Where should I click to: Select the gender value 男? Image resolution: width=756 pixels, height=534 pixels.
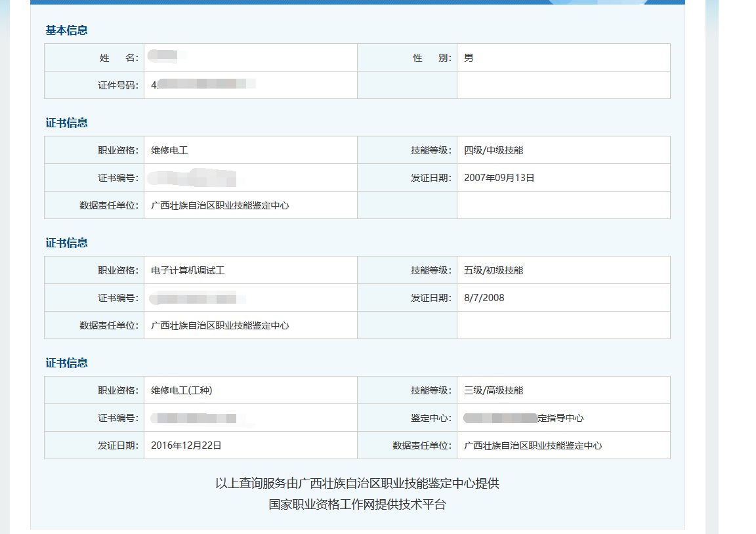pos(469,58)
